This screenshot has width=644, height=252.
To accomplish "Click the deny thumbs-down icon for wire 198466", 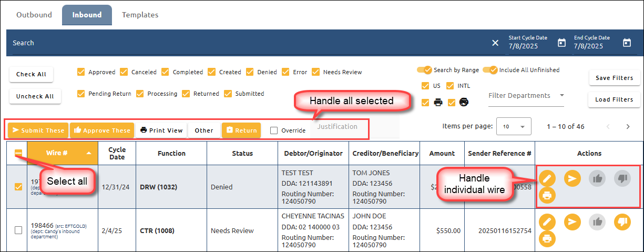I will coord(622,222).
